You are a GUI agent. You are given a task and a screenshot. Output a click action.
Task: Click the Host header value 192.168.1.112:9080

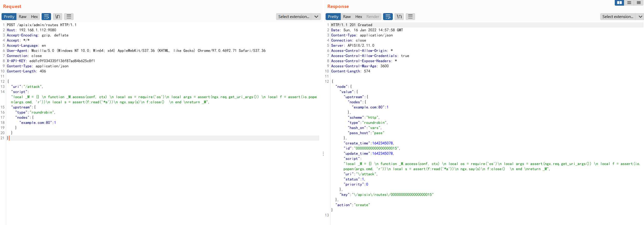point(38,30)
